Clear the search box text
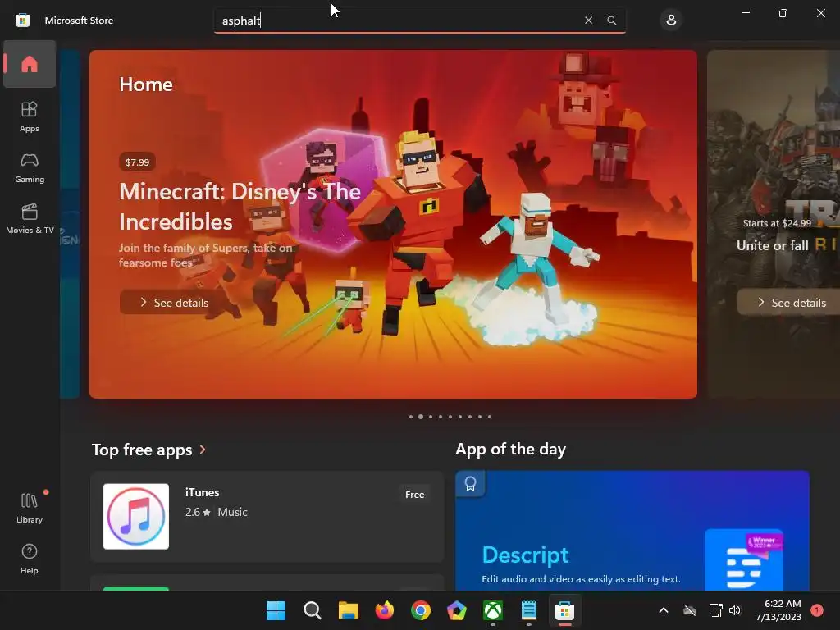The height and width of the screenshot is (630, 840). [x=588, y=21]
